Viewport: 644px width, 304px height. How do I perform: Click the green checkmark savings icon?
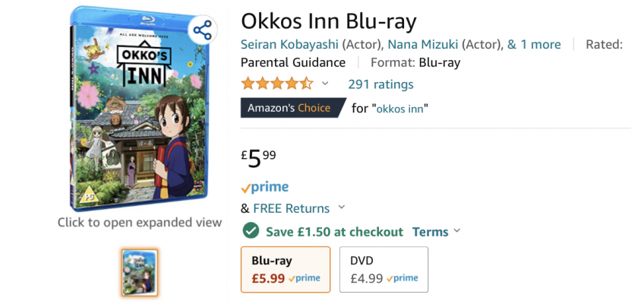(250, 231)
